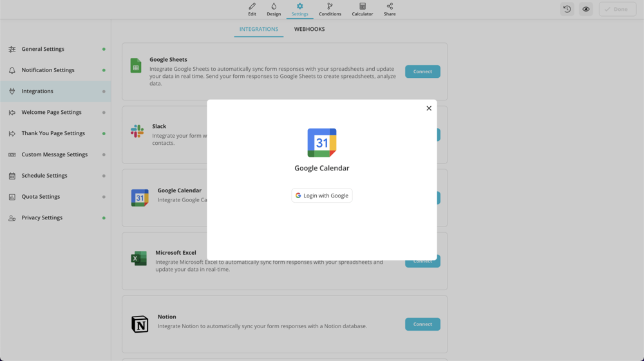The image size is (644, 361).
Task: Open the Share option
Action: pyautogui.click(x=390, y=10)
